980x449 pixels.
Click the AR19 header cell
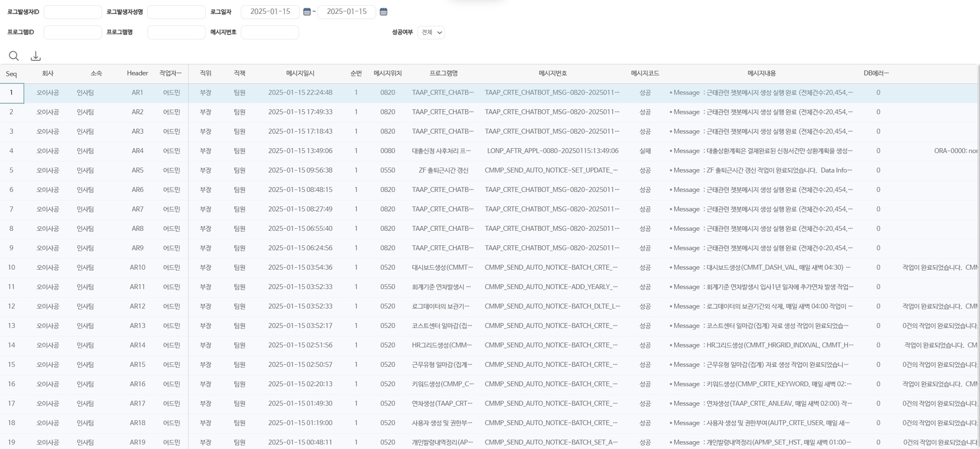[137, 442]
